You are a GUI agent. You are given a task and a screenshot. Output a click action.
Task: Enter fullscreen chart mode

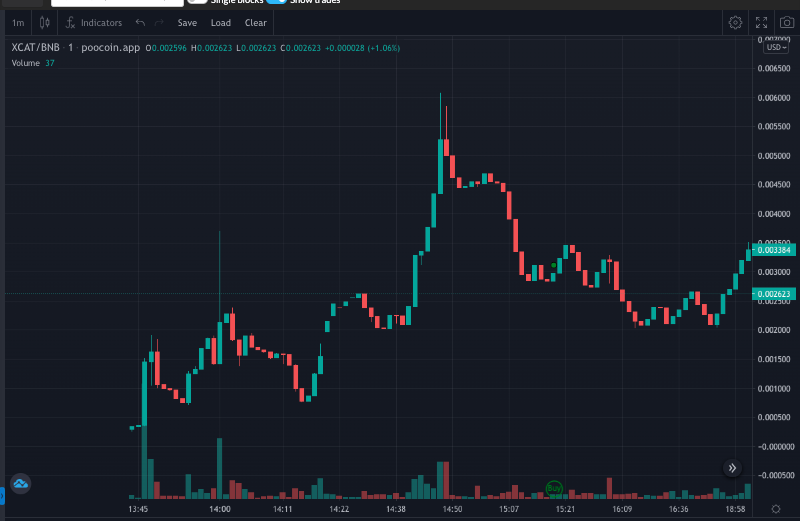click(761, 22)
